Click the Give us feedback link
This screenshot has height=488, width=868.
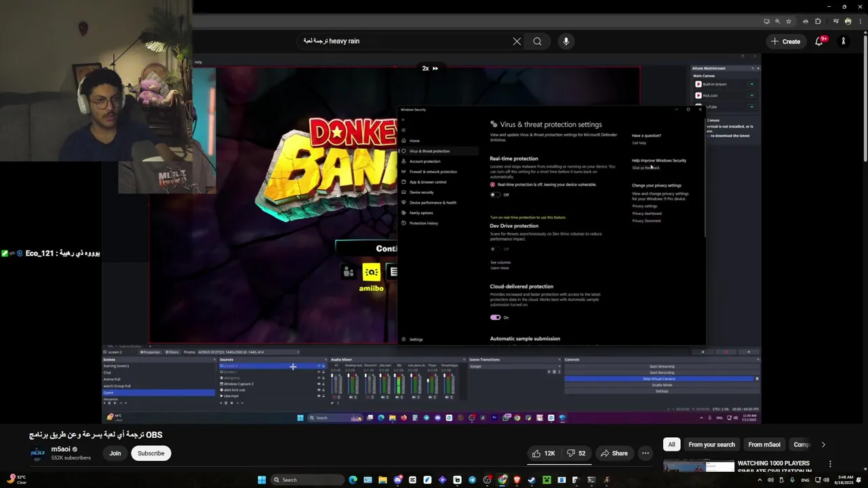click(646, 168)
